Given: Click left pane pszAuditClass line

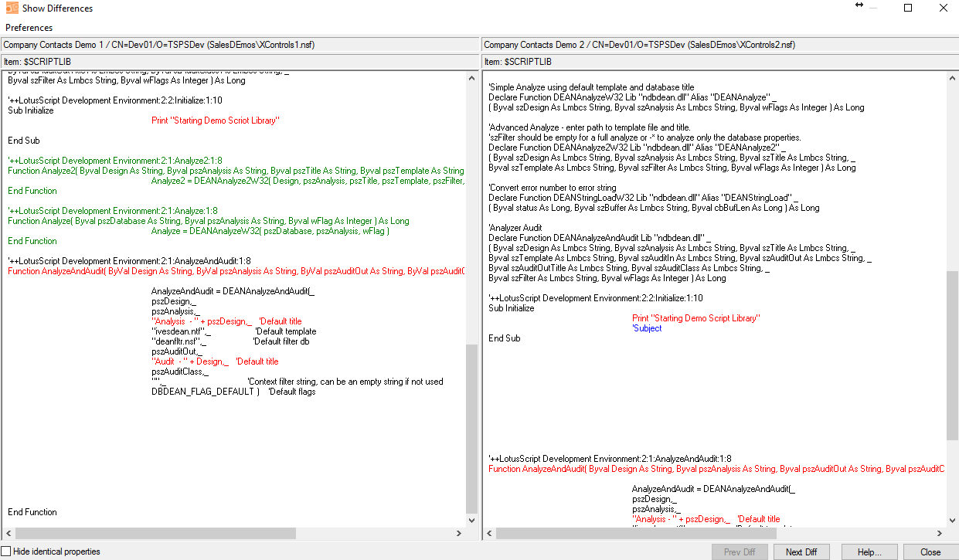Looking at the screenshot, I should coord(180,372).
